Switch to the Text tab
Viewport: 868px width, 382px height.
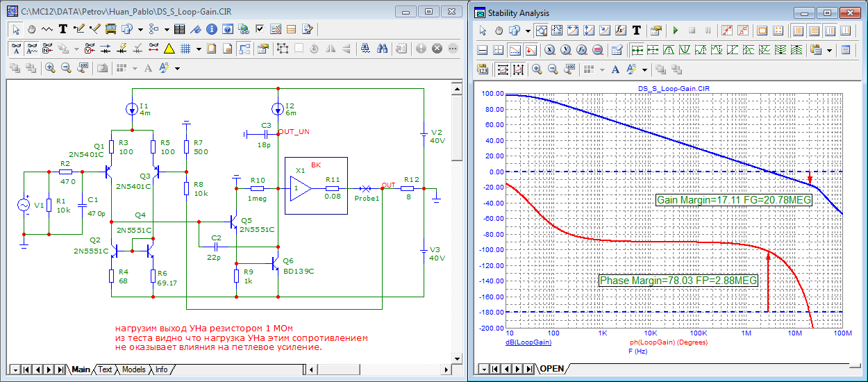click(x=105, y=369)
